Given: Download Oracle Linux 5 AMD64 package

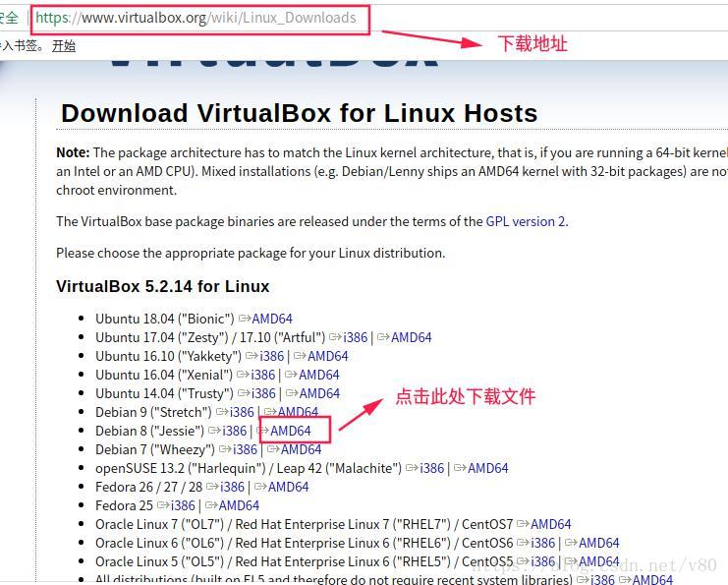Looking at the screenshot, I should coord(599,561).
